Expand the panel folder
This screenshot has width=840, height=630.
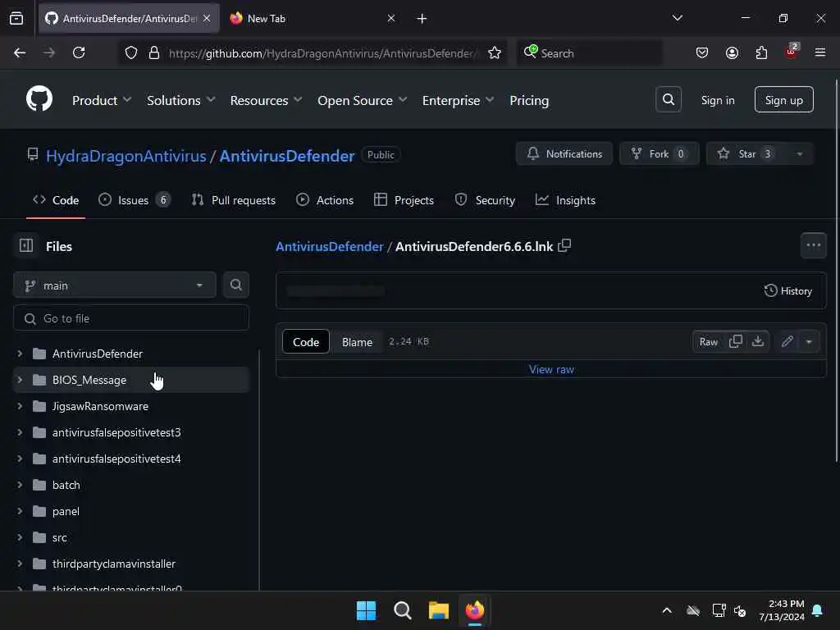point(20,511)
